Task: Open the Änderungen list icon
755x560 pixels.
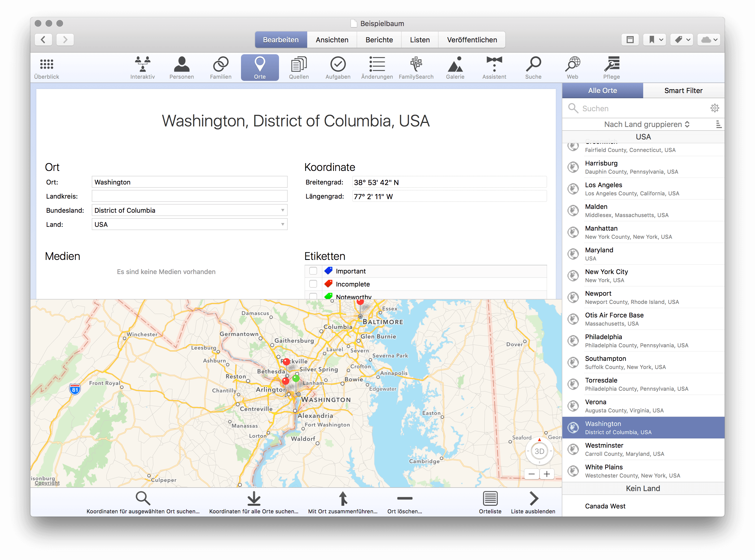Action: 377,68
